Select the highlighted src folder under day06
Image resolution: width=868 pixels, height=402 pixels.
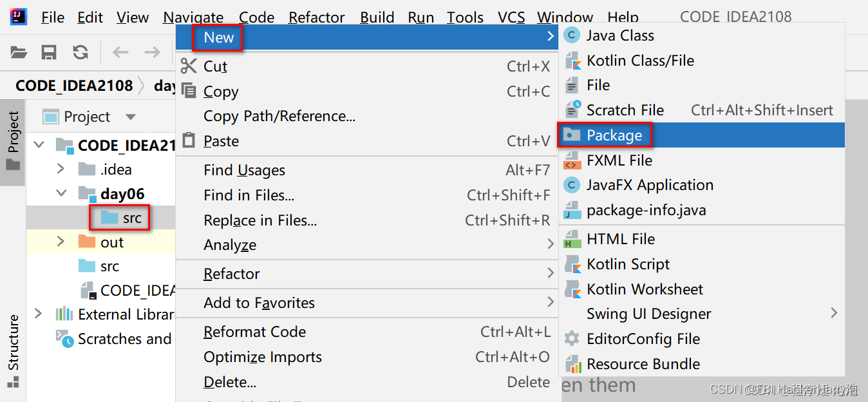tap(120, 218)
